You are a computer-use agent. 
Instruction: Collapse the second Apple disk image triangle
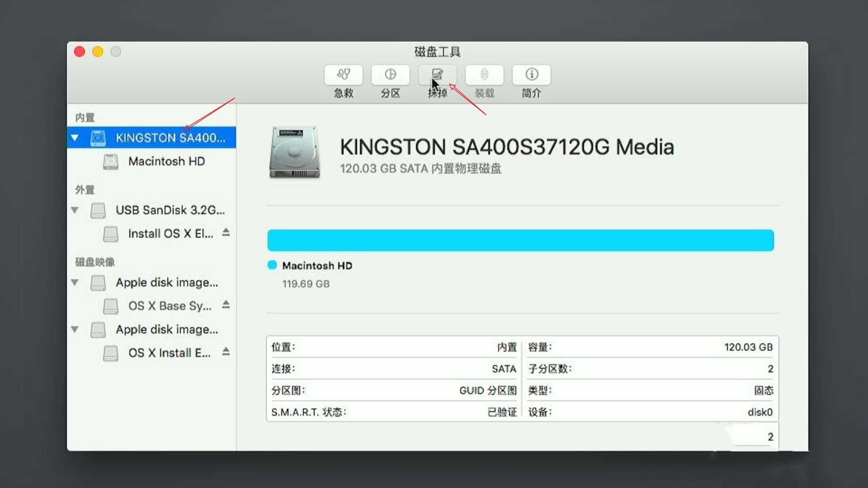pos(75,329)
